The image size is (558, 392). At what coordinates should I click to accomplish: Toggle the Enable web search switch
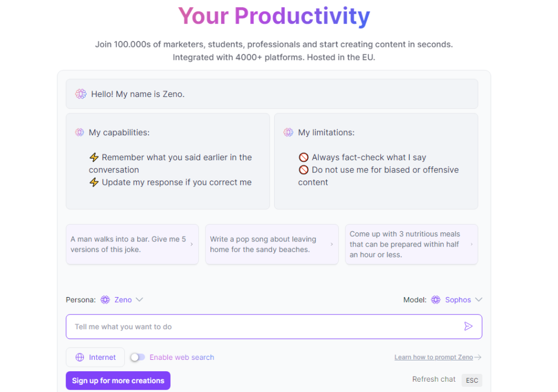pyautogui.click(x=138, y=357)
